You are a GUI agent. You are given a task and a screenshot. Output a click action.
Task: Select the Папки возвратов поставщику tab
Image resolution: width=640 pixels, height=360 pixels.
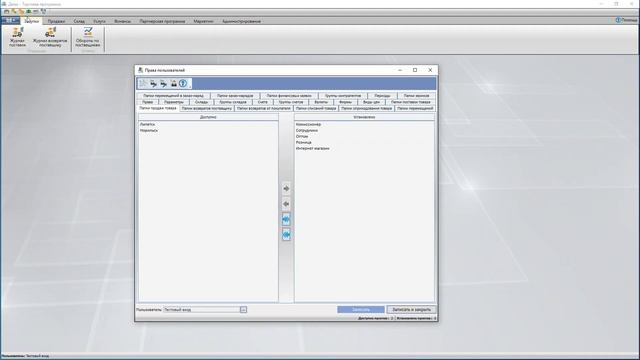click(x=207, y=109)
